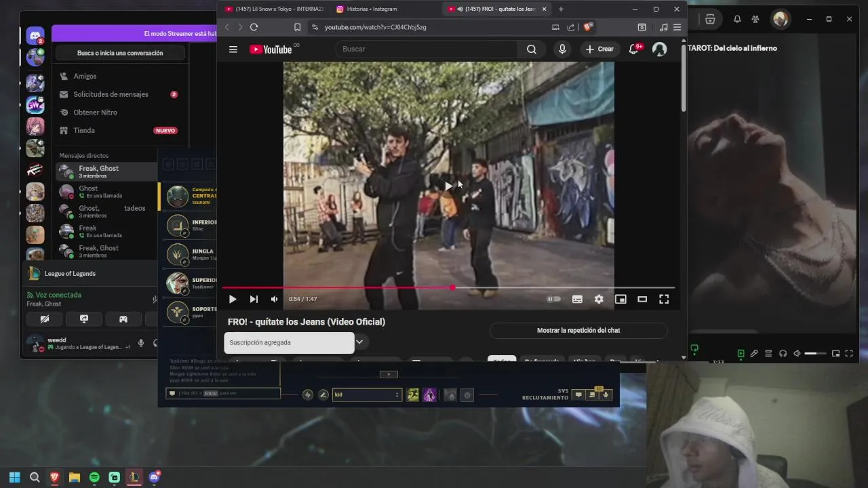Skip to next video in player
The height and width of the screenshot is (488, 868).
(254, 299)
